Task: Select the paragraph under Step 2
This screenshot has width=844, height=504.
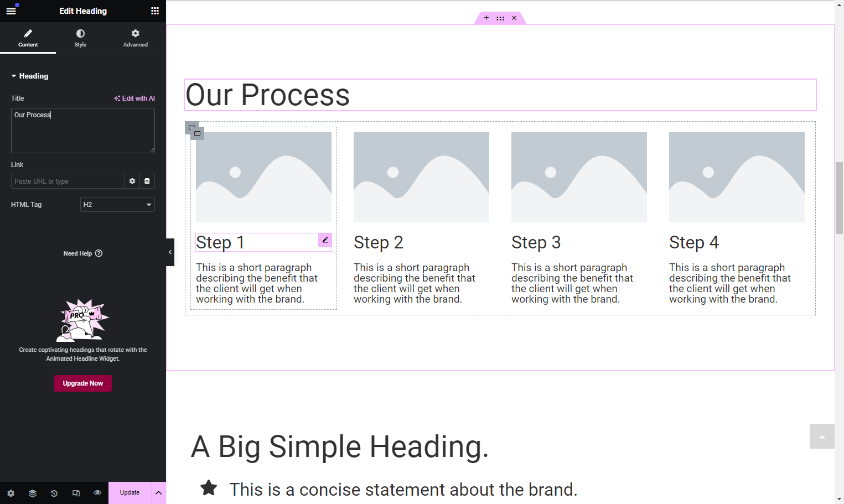Action: coord(415,283)
